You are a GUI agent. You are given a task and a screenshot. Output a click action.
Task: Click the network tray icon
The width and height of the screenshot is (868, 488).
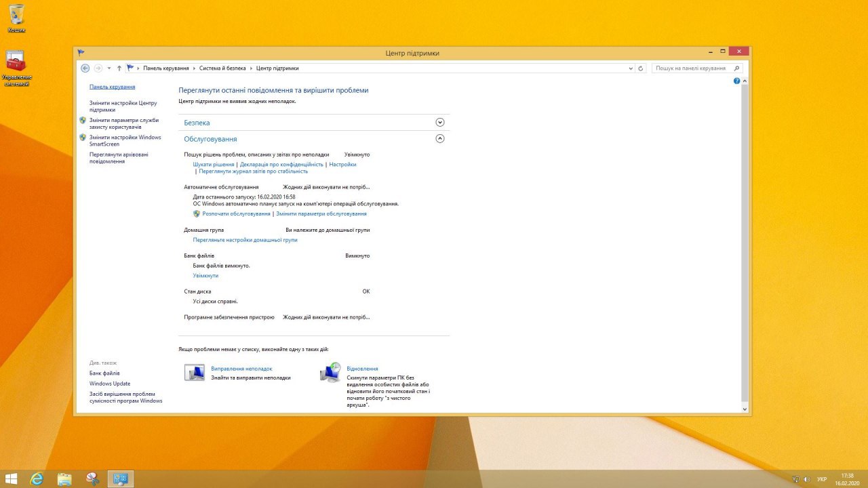795,479
